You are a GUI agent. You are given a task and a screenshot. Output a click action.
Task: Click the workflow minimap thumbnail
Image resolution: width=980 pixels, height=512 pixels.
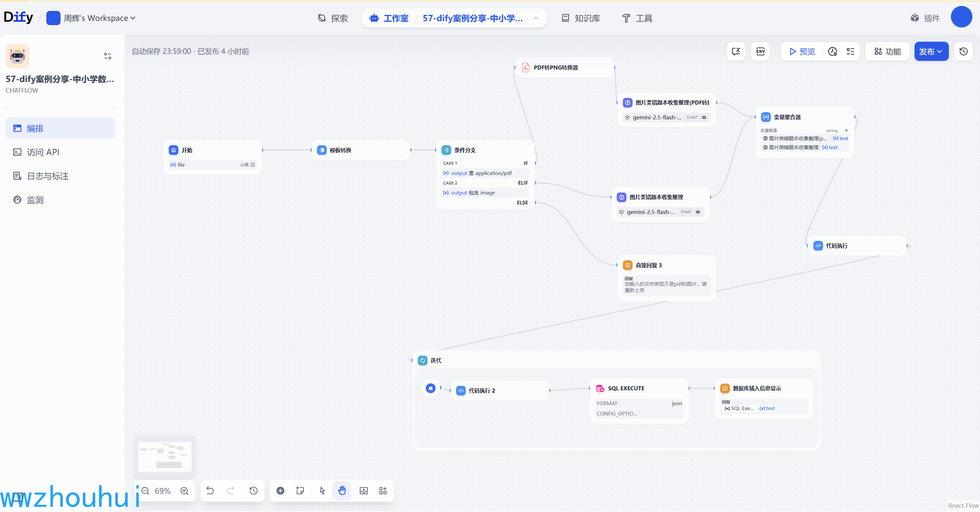(165, 456)
